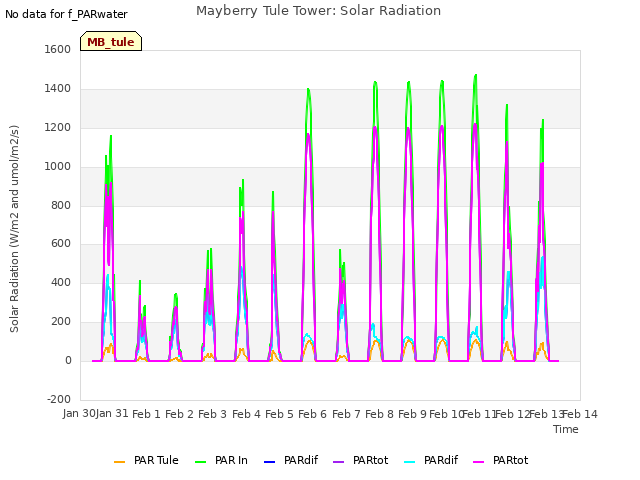Viewport: 640px width, 480px height.
Task: Click the 1600 y-axis tick value
Action: pyautogui.click(x=58, y=49)
